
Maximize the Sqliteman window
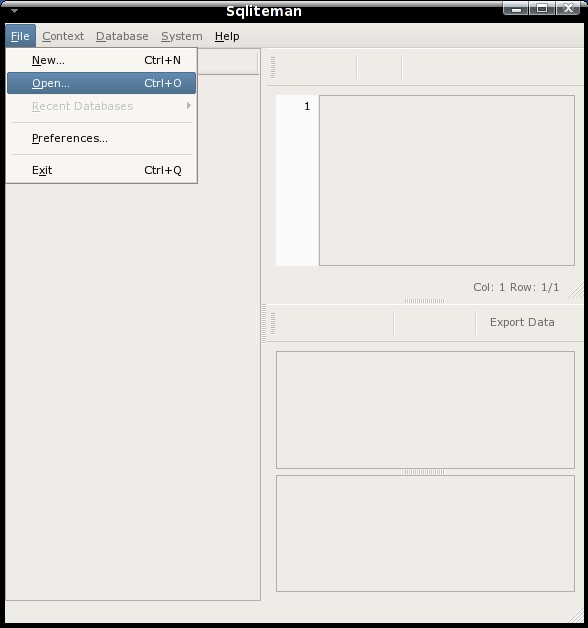(x=542, y=8)
